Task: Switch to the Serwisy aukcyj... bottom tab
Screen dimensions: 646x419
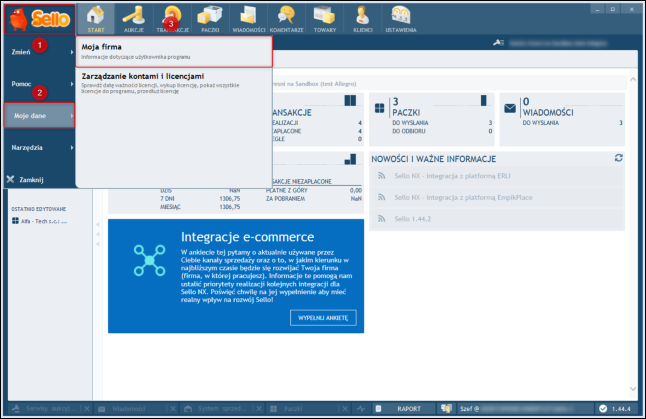Action: click(x=44, y=409)
